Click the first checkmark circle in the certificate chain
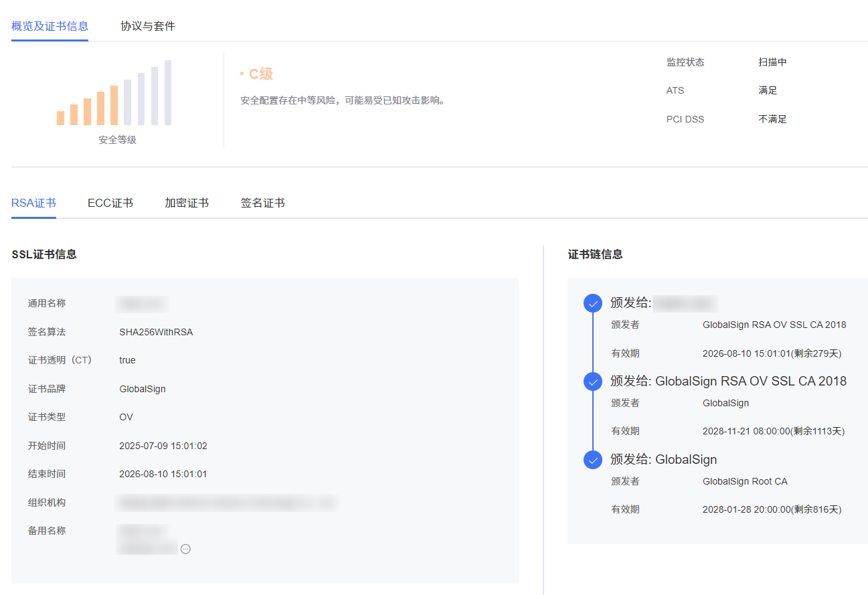 coord(593,303)
